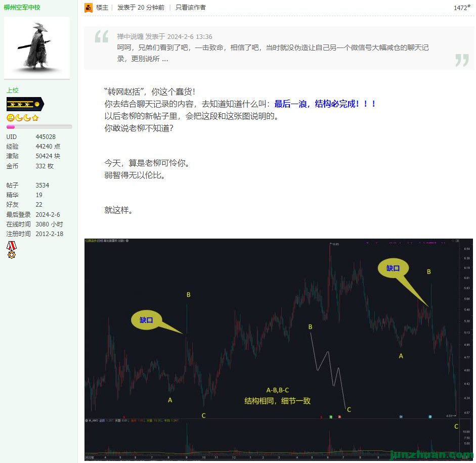Click the orange 楼主 author icon
The height and width of the screenshot is (463, 476).
coord(89,8)
